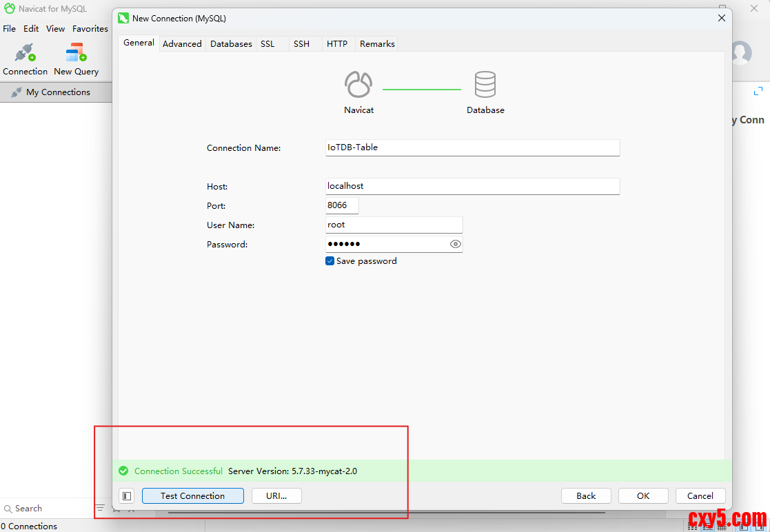Open the File menu
Image resolution: width=770 pixels, height=532 pixels.
pyautogui.click(x=9, y=29)
